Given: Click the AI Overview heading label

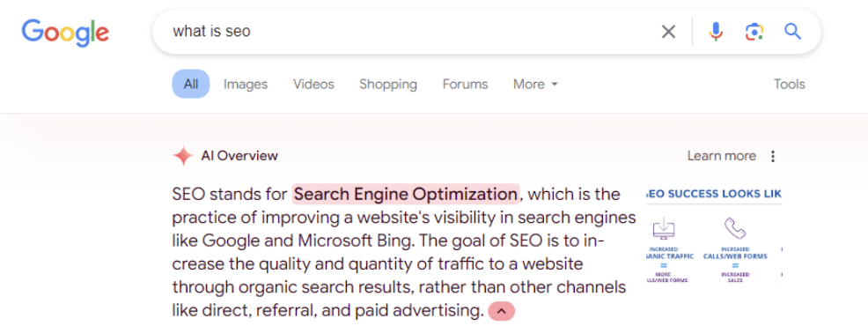Looking at the screenshot, I should pyautogui.click(x=239, y=156).
